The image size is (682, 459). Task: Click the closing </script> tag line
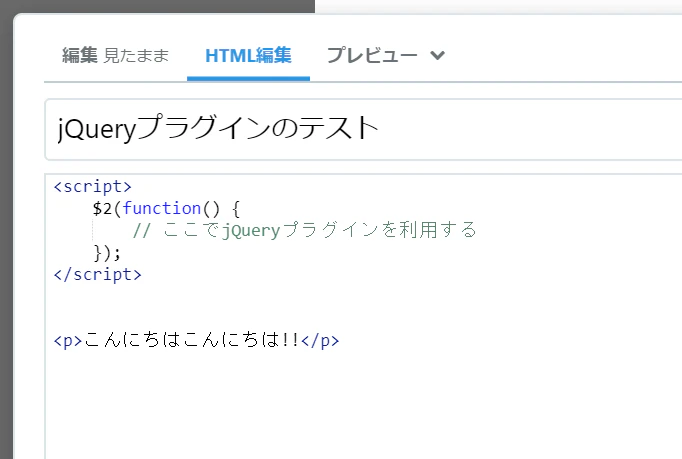(x=97, y=275)
